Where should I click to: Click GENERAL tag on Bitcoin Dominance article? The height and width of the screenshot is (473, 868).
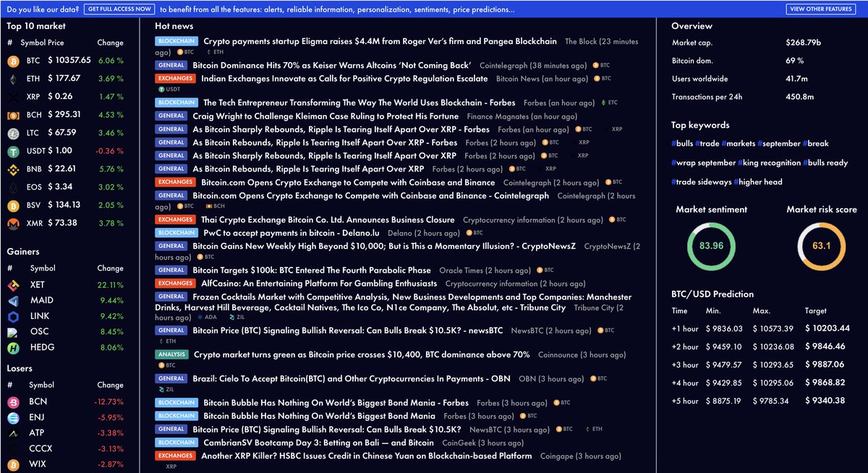(x=171, y=66)
